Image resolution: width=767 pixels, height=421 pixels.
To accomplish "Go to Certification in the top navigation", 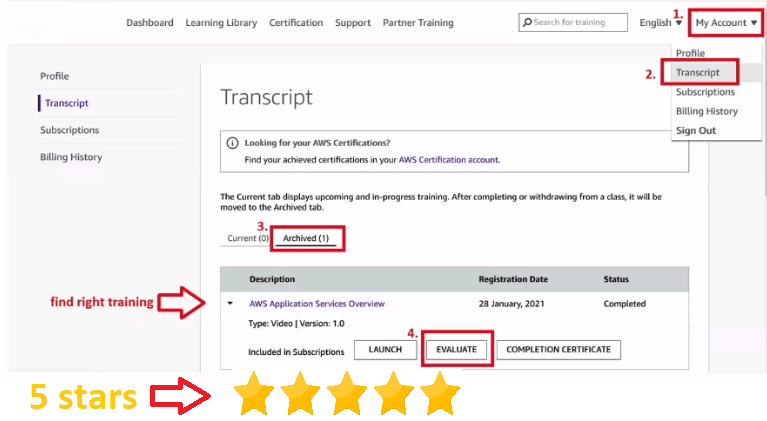I will tap(296, 22).
